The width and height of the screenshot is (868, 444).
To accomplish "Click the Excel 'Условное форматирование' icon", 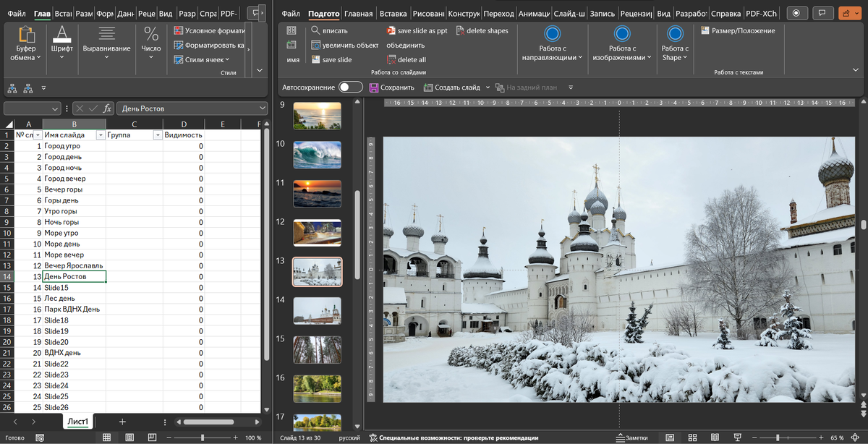I will [179, 31].
